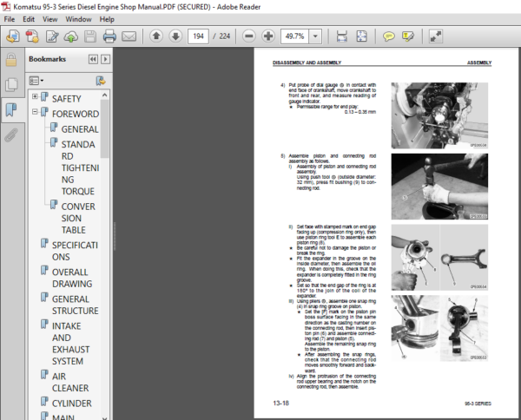The height and width of the screenshot is (420, 521).
Task: Click the security lock panel icon
Action: [x=11, y=60]
